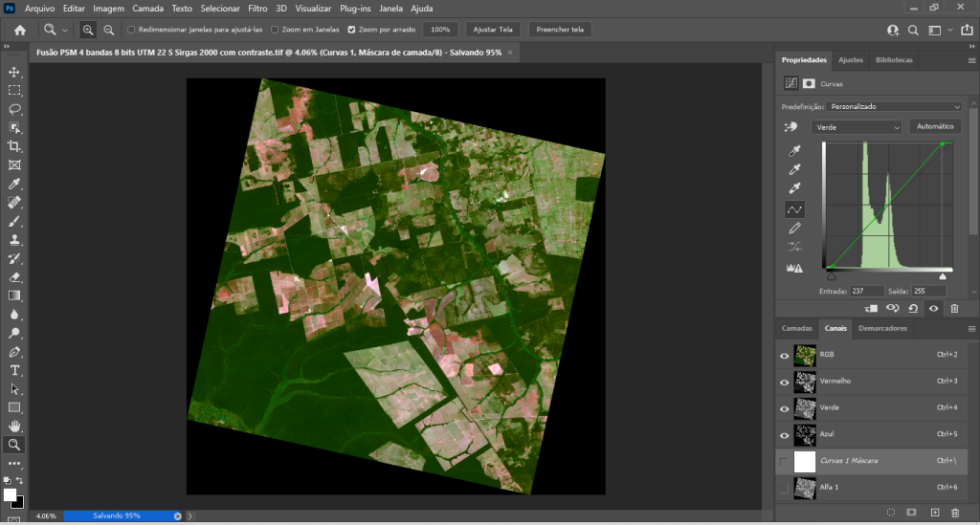Screen dimensions: 980x525
Task: Select the Lasso tool
Action: [x=14, y=109]
